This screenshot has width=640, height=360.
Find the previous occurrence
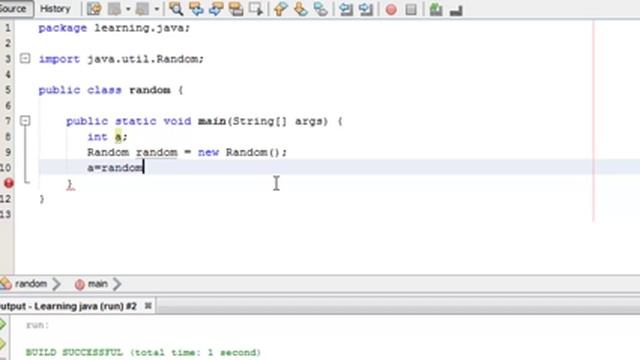(x=196, y=9)
